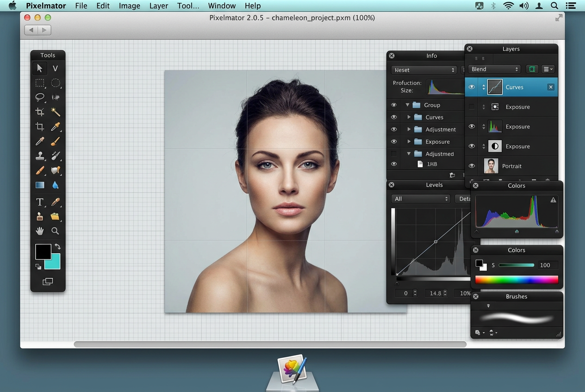Hide the histogram-thumbnail Exposure layer
Screen dimensions: 585x392
coord(472,127)
